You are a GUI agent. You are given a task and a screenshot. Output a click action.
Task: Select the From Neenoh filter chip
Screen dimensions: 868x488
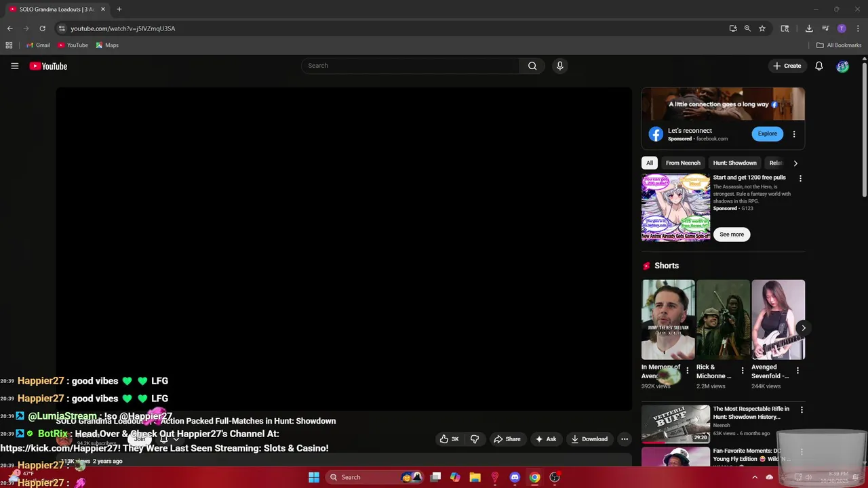click(683, 163)
